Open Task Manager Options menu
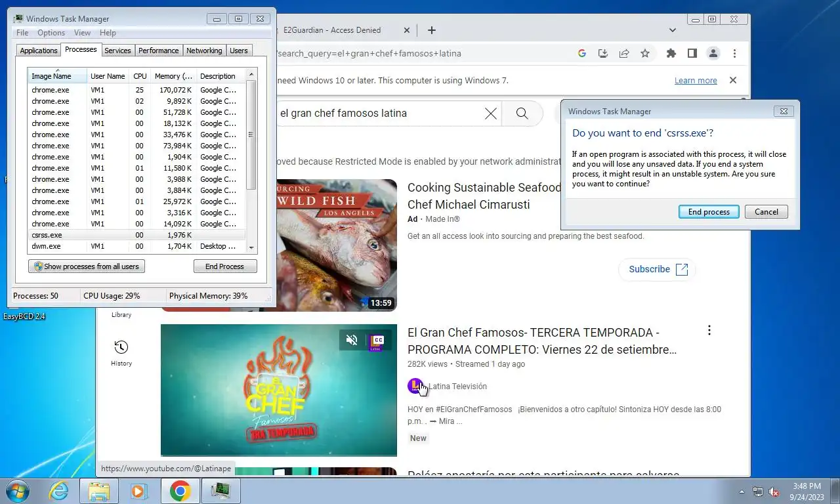Screen dimensions: 840x504 coord(51,33)
